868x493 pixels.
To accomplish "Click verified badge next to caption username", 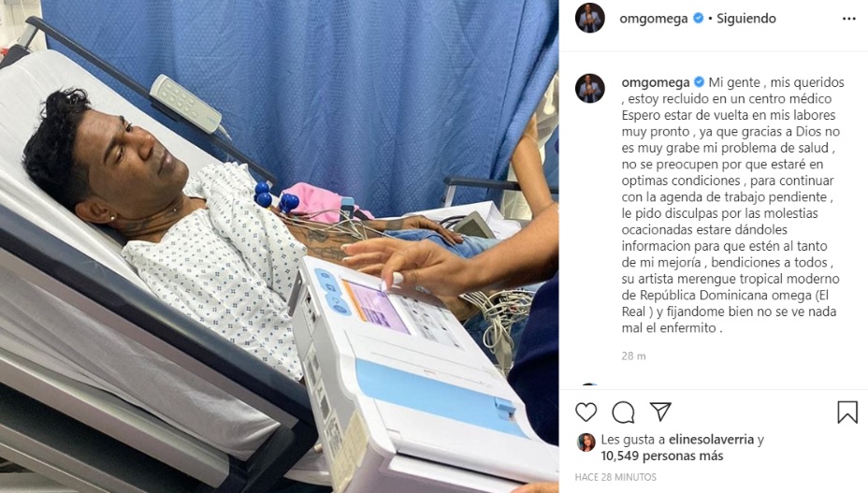I will pyautogui.click(x=699, y=82).
